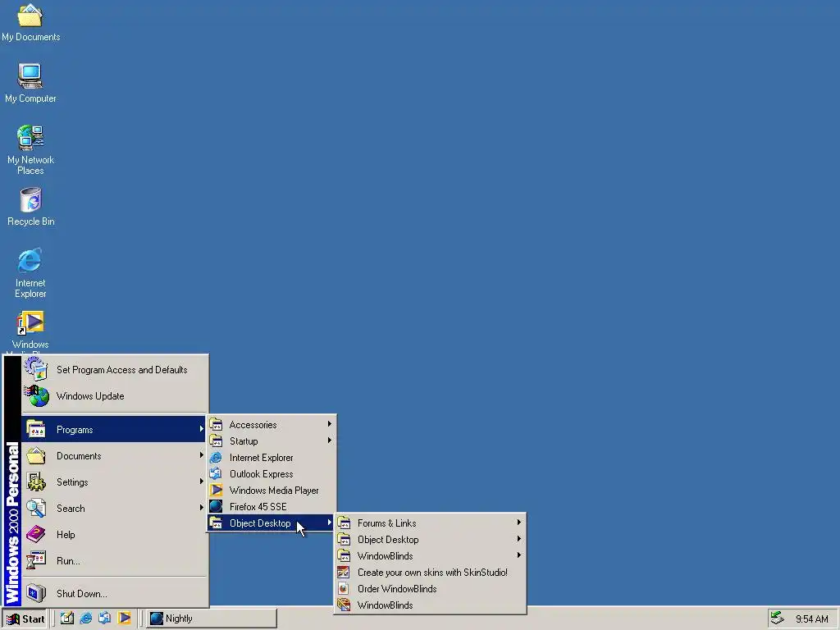
Task: Choose Help from Start menu
Action: pyautogui.click(x=113, y=535)
